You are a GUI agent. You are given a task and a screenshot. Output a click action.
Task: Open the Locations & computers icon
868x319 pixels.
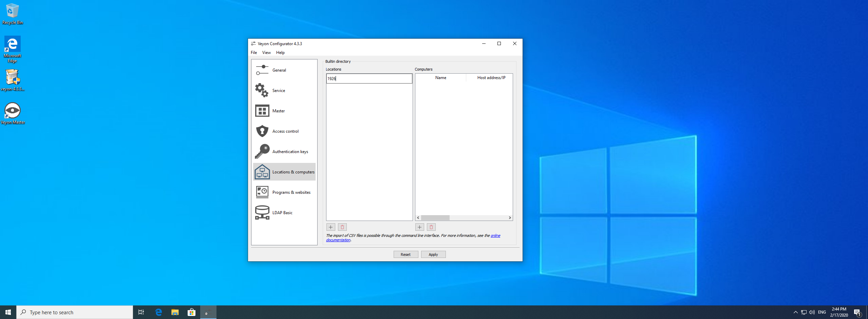tap(262, 172)
